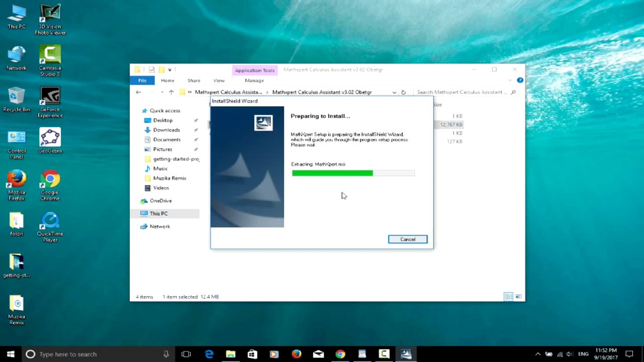Open the View ribbon tab
The image size is (644, 362).
219,80
